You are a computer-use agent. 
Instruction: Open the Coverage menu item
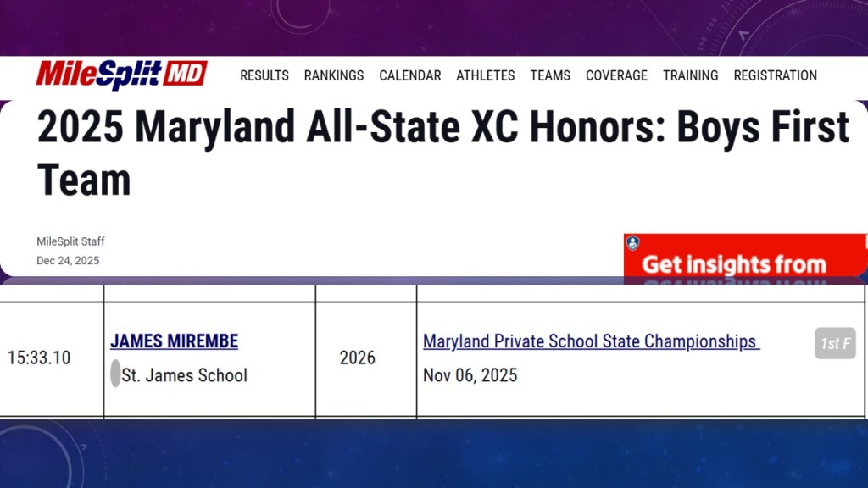[x=616, y=75]
